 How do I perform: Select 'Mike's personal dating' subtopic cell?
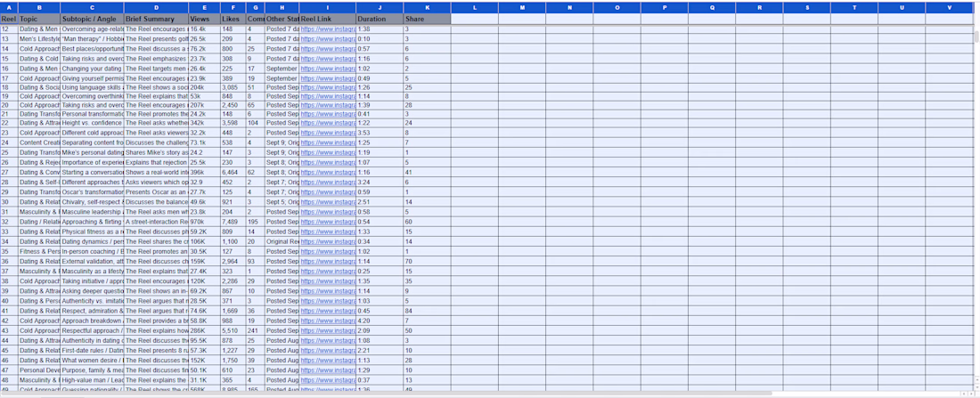point(92,152)
